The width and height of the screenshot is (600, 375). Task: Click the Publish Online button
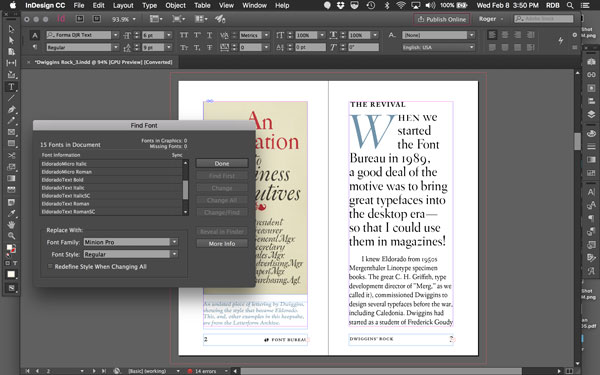tap(442, 19)
